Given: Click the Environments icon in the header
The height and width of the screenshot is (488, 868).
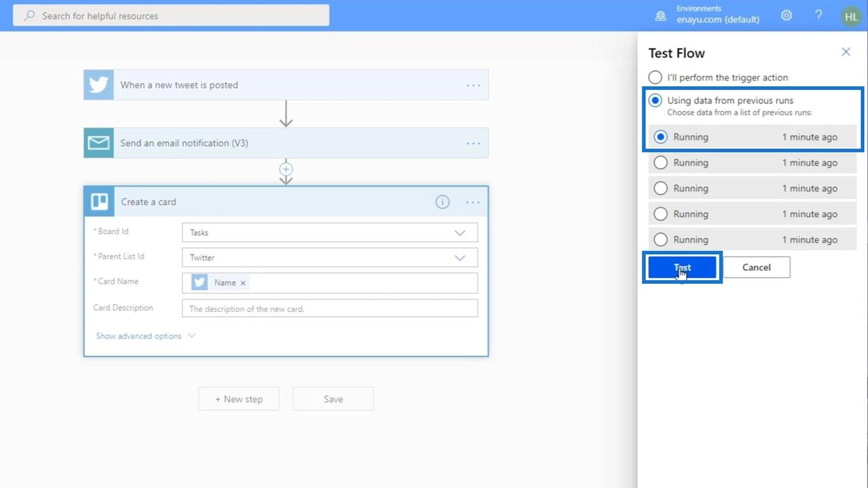Looking at the screenshot, I should point(660,16).
